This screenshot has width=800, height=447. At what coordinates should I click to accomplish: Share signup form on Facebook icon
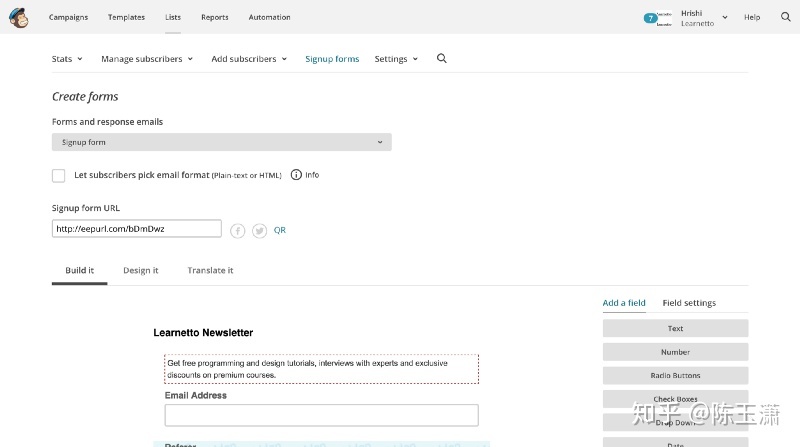pyautogui.click(x=237, y=231)
